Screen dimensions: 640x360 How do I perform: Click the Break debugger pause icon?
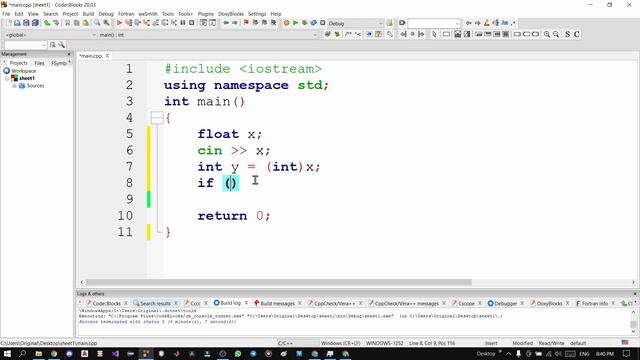click(x=183, y=23)
